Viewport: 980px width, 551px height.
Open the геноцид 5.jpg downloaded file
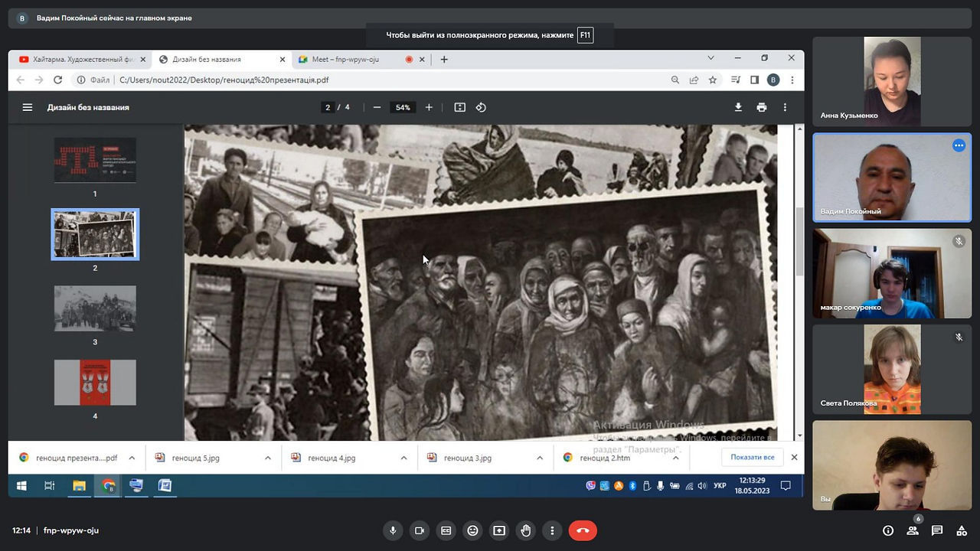pos(195,458)
